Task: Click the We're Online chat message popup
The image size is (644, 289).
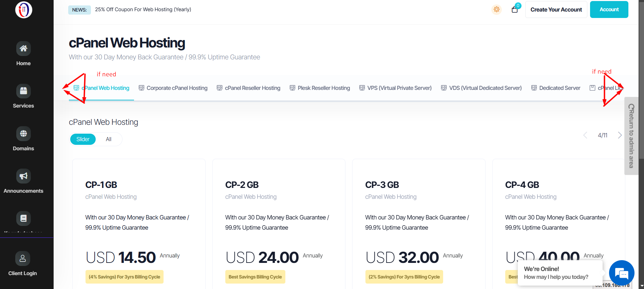Action: tap(560, 273)
